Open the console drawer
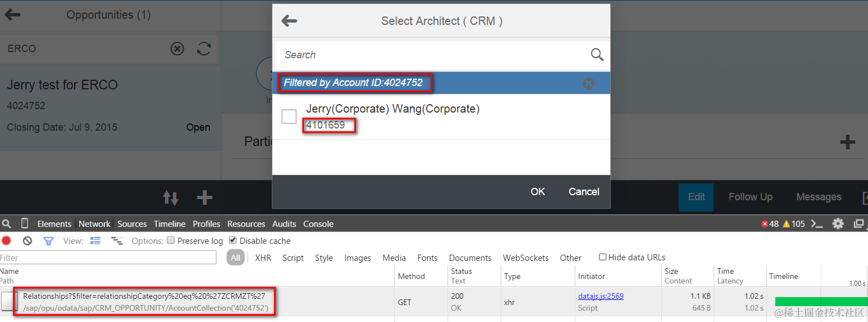868x322 pixels. click(x=817, y=224)
